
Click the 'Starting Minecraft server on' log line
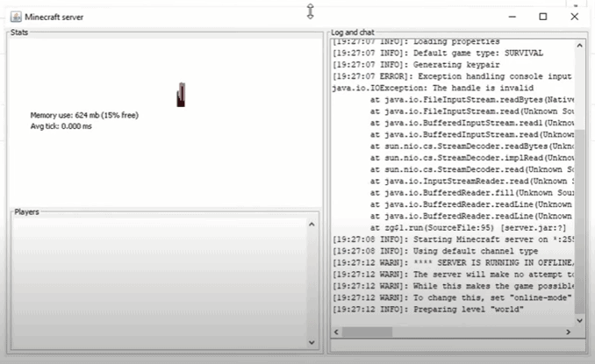(453, 239)
